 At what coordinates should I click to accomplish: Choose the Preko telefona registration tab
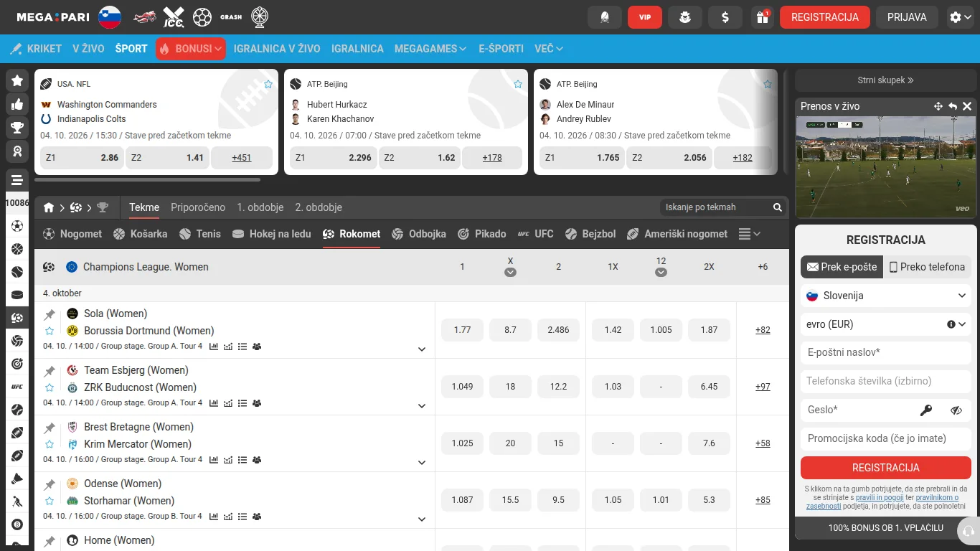click(x=928, y=267)
